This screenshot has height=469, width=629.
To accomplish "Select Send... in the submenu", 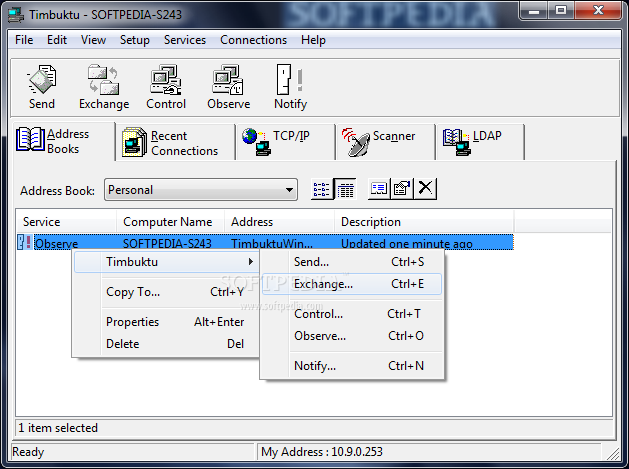I will click(352, 262).
